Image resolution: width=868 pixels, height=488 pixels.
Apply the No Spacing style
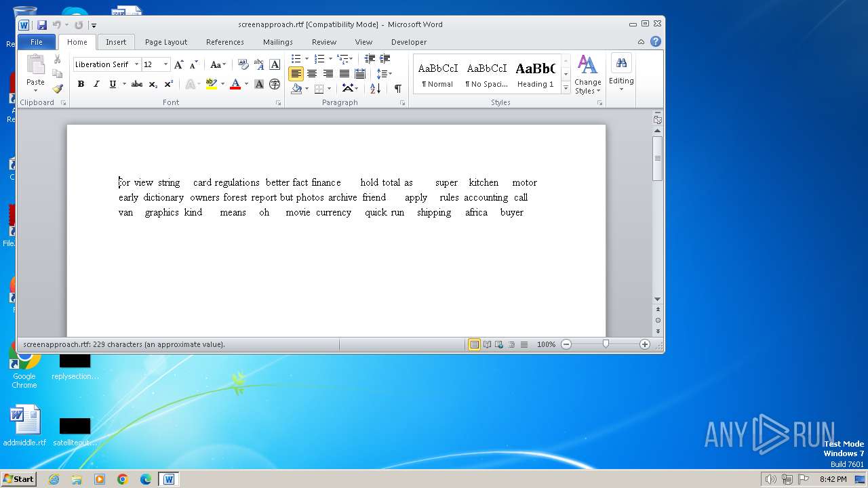click(487, 75)
